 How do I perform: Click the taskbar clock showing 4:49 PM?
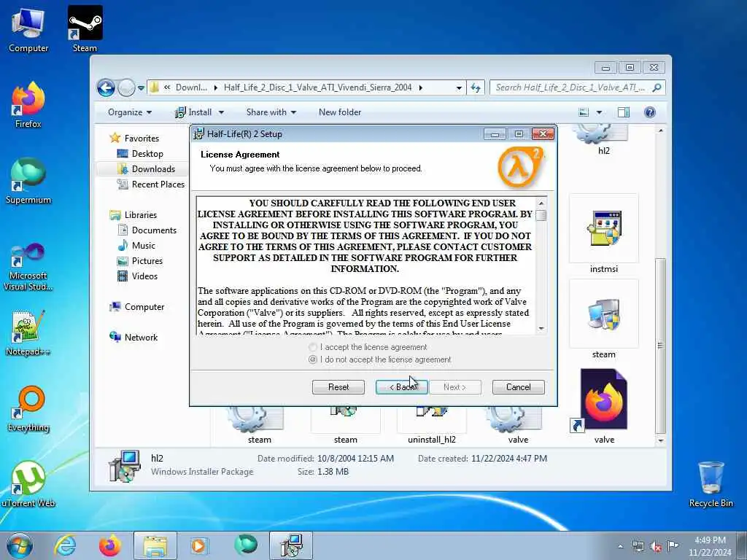click(710, 546)
